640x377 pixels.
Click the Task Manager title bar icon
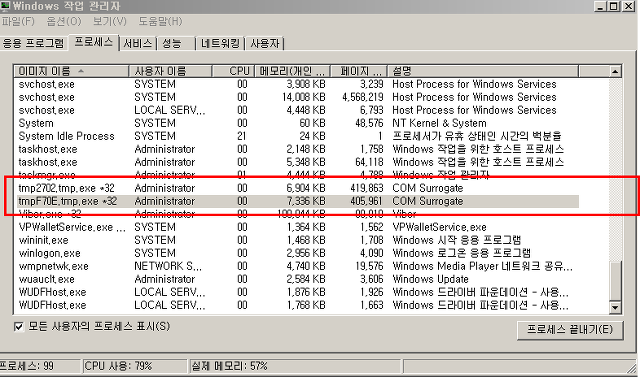tap(5, 5)
